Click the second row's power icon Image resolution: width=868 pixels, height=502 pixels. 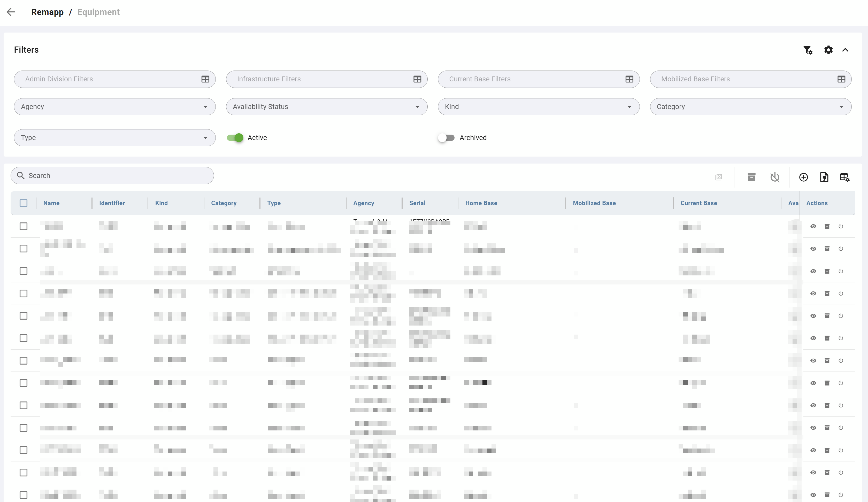[x=841, y=249]
